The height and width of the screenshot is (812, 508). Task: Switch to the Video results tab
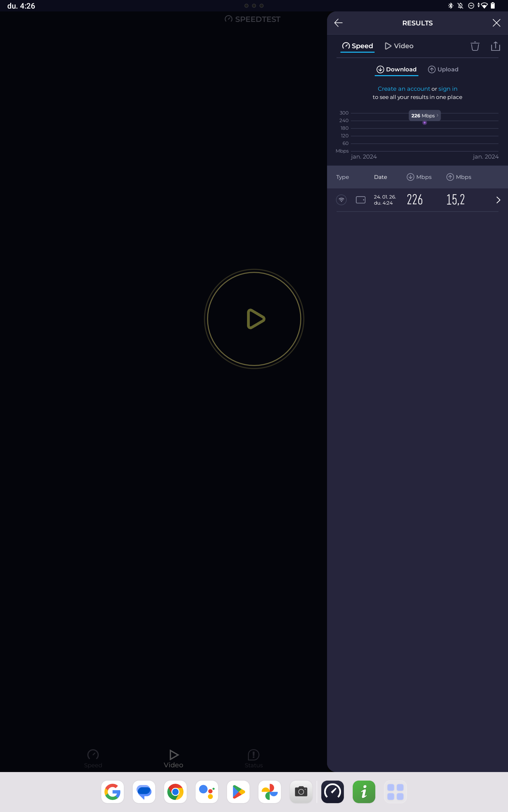coord(399,46)
